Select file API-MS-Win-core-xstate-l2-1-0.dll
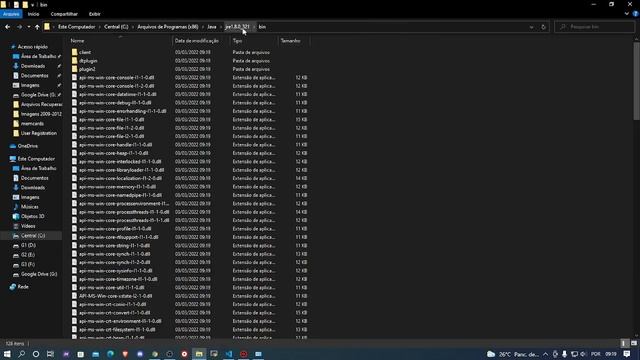Screen dimensions: 640x360 [116, 296]
